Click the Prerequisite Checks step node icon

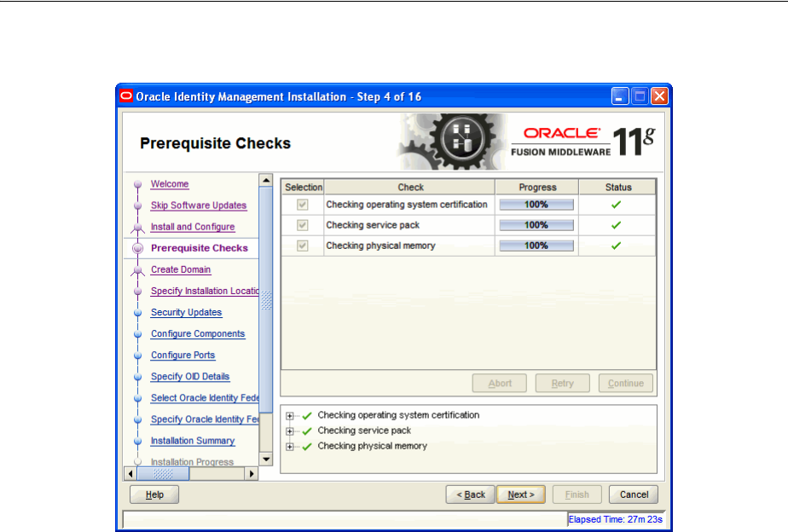[137, 248]
